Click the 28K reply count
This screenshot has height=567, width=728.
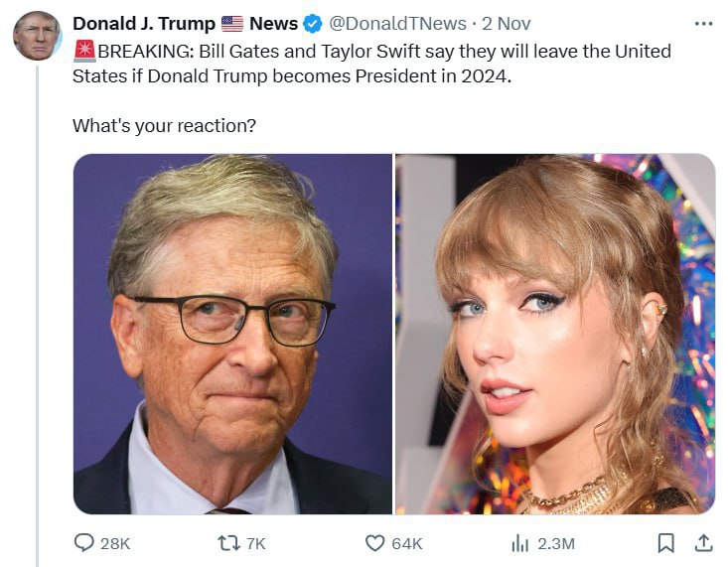click(x=115, y=543)
